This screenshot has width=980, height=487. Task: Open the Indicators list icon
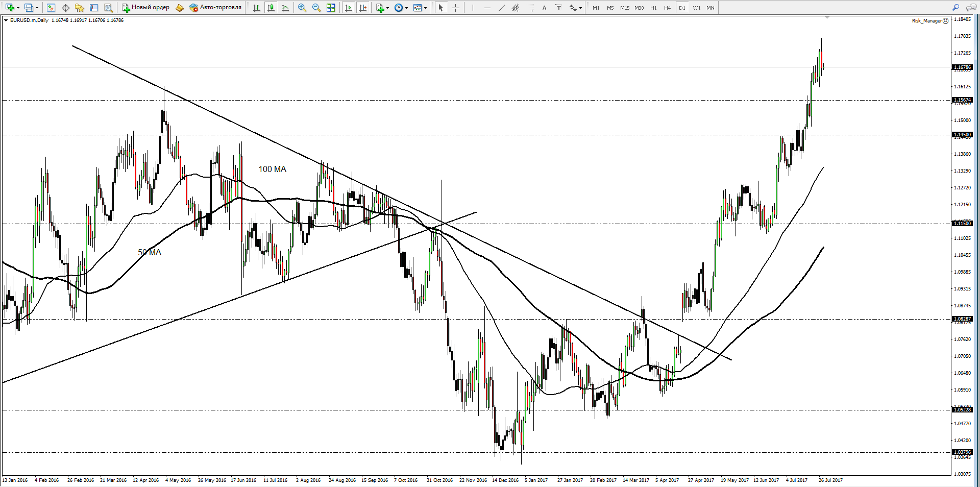pyautogui.click(x=380, y=8)
